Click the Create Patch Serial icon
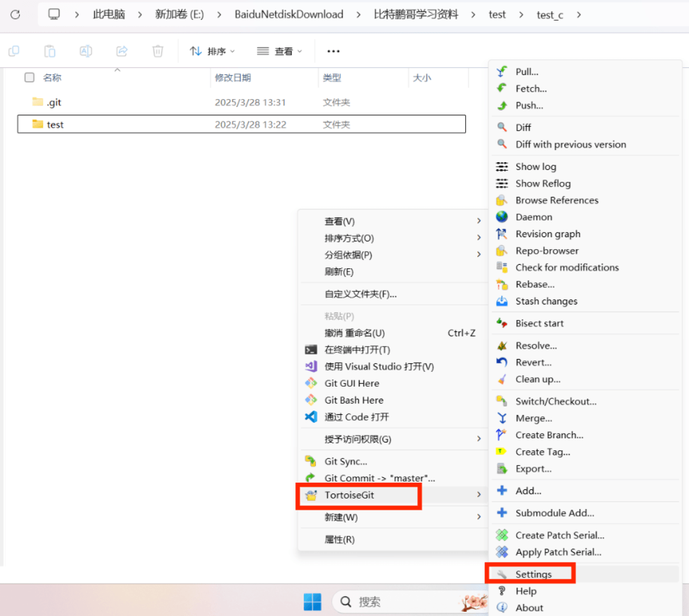689x616 pixels. pos(502,535)
